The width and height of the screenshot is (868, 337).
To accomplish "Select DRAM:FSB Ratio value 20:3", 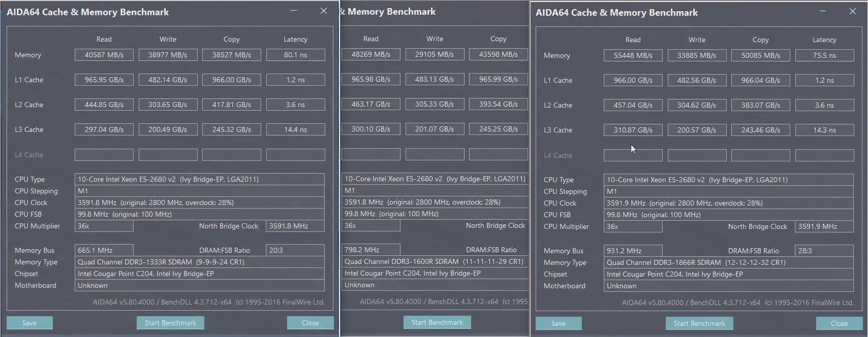I will pos(295,250).
